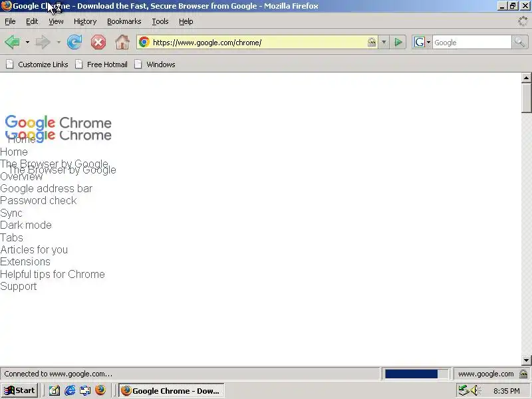Click the Support link

click(x=19, y=287)
